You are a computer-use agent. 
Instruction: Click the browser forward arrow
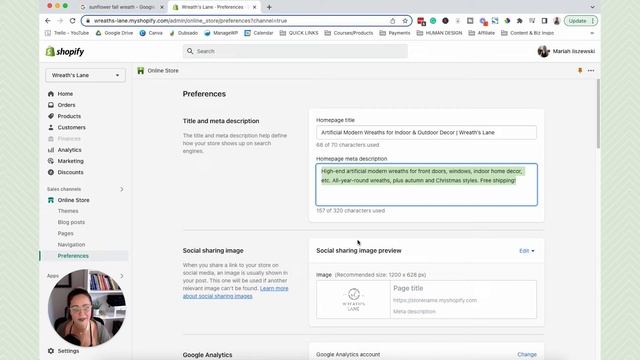pos(60,21)
